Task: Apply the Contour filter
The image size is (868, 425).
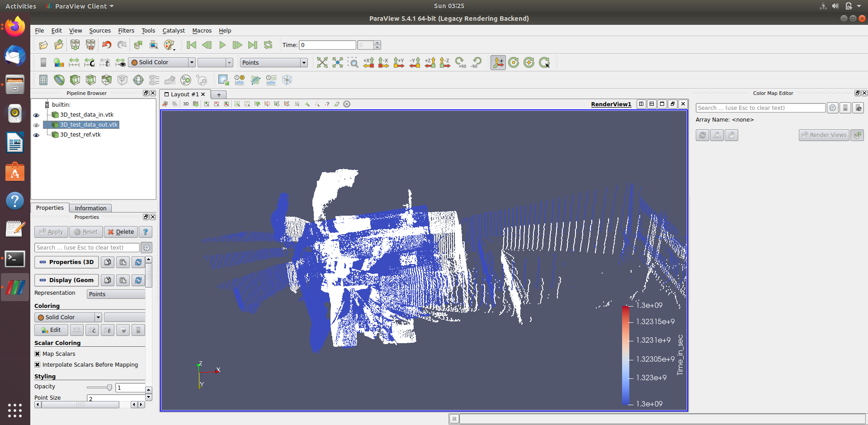Action: 59,80
